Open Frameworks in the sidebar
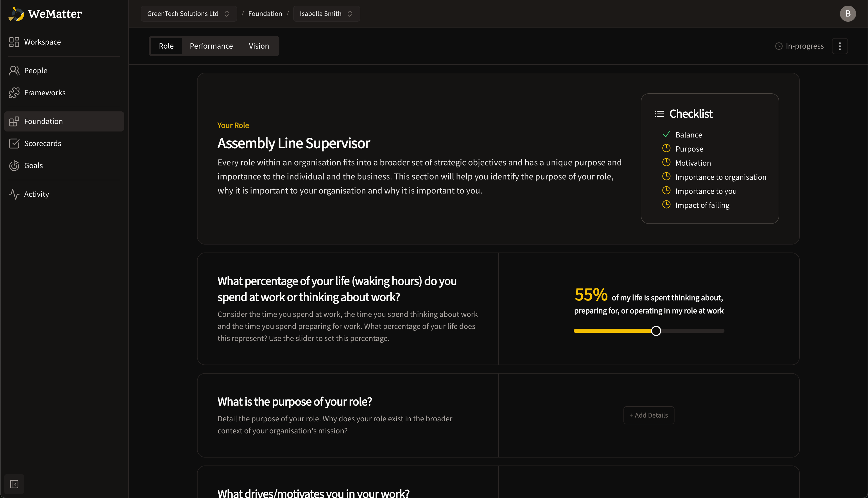The height and width of the screenshot is (498, 868). coord(64,93)
